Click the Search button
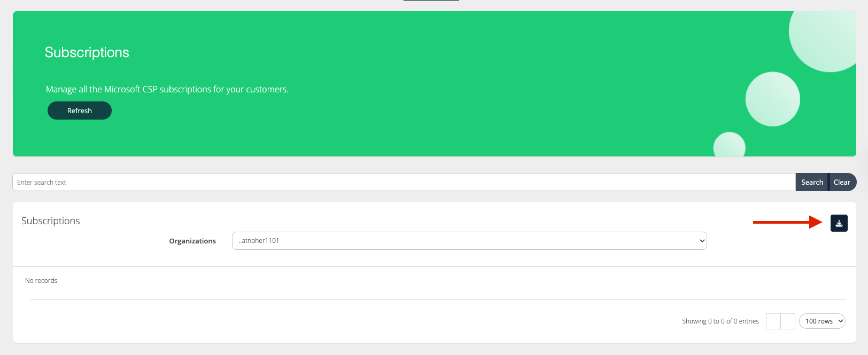Image resolution: width=868 pixels, height=355 pixels. coord(811,182)
